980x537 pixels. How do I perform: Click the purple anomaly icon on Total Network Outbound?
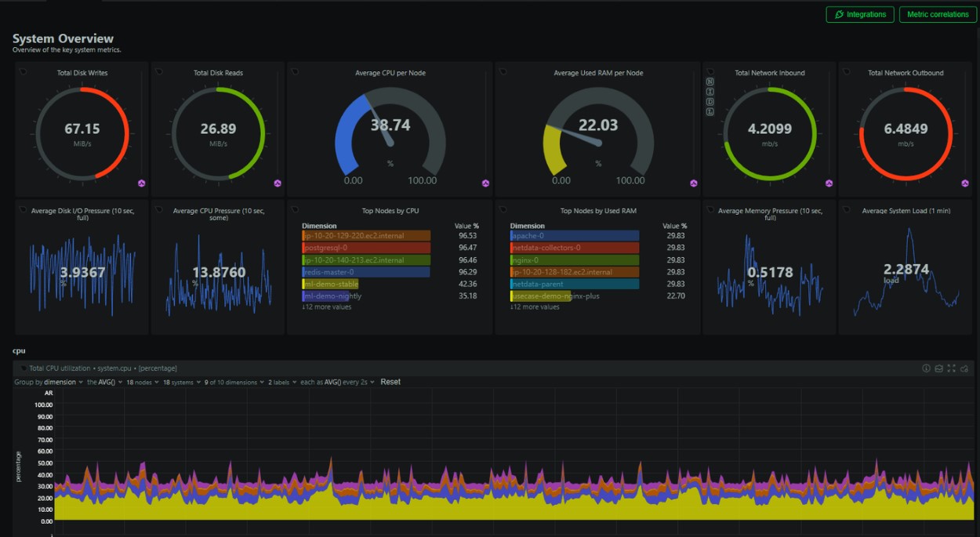click(965, 183)
